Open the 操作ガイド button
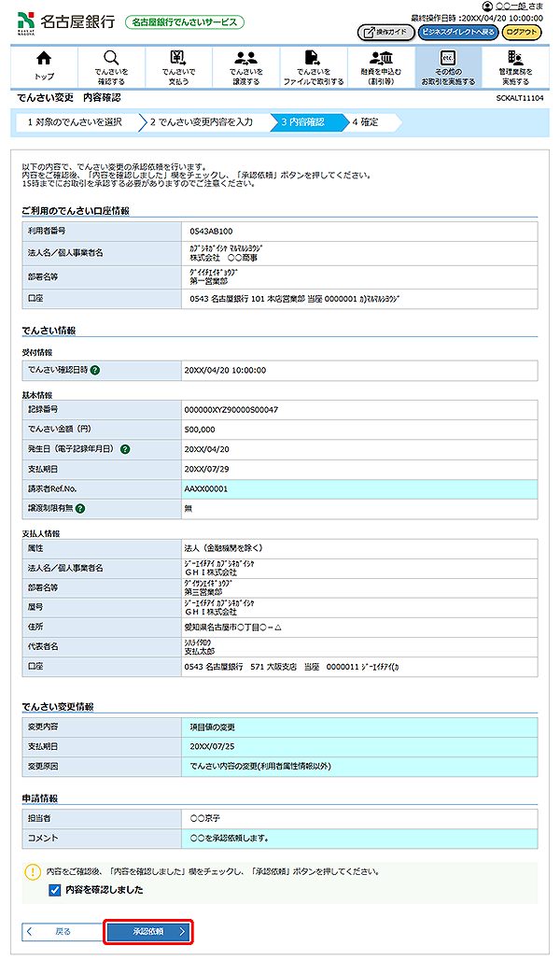Viewport: 560px width, 960px height. (385, 32)
